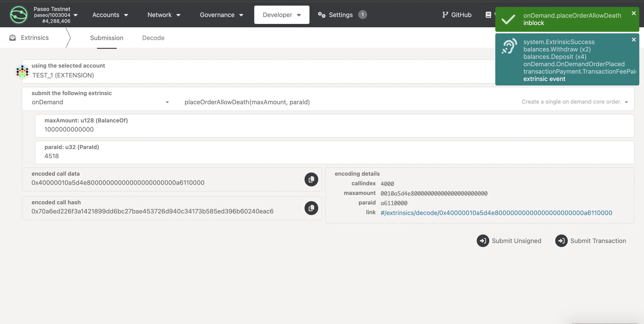Screen dimensions: 644x324
Task: Click the Extrinsics envelope icon
Action: (x=13, y=38)
